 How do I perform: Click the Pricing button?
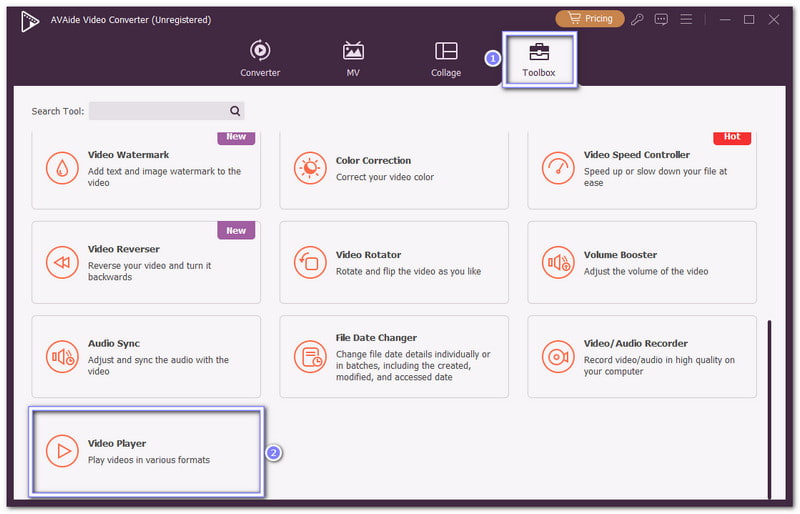point(589,19)
